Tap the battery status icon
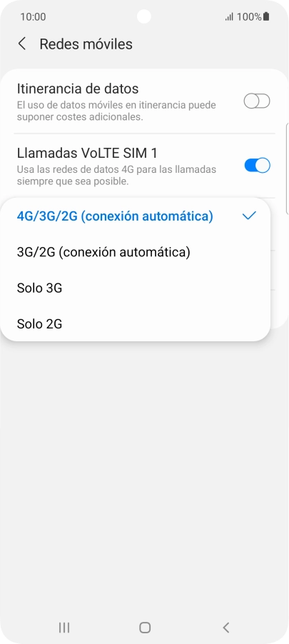The image size is (289, 644). point(266,17)
